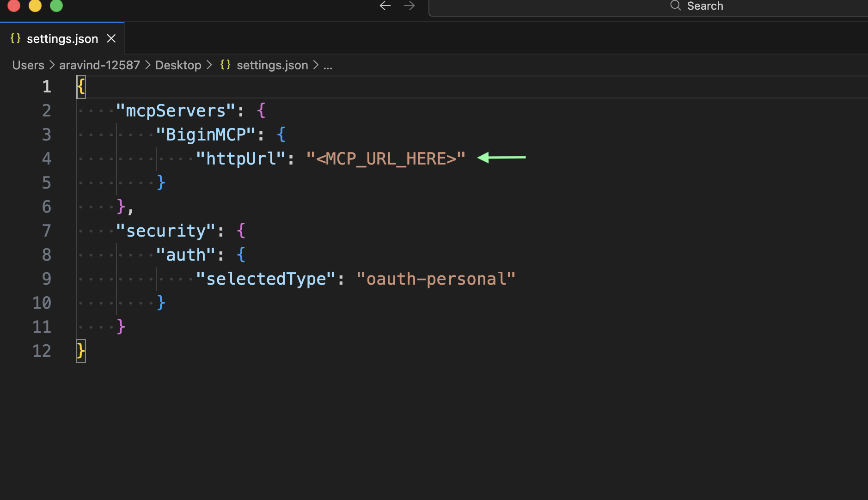This screenshot has width=868, height=500.
Task: Click the "oauth-personal" value
Action: [436, 279]
